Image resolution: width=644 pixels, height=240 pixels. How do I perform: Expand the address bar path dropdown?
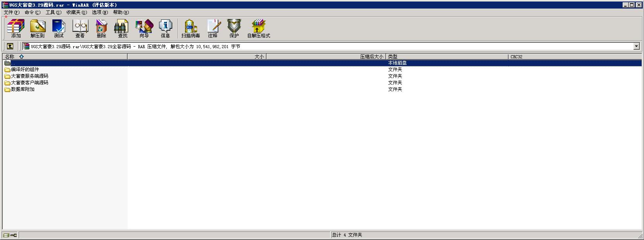click(636, 46)
